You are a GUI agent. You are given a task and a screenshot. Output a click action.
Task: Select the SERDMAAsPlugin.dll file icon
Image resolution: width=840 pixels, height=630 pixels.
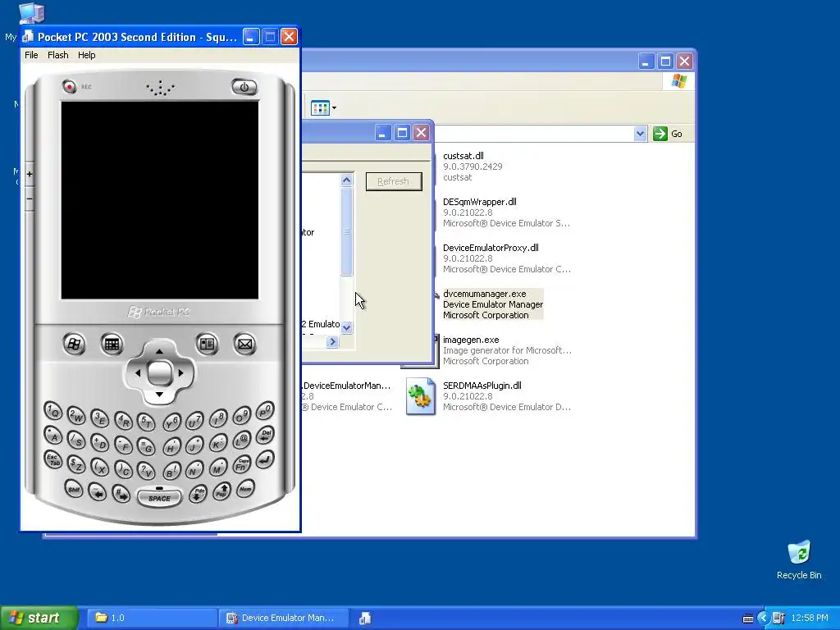tap(421, 396)
